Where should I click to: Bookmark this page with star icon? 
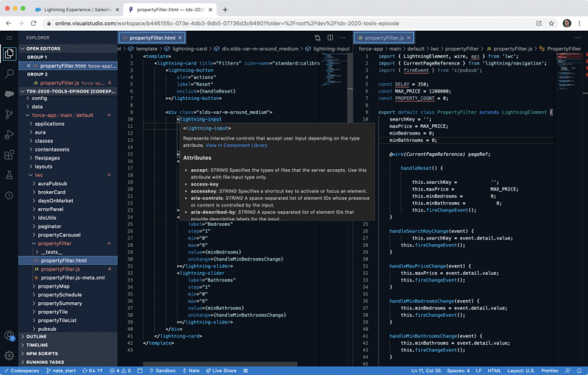pos(551,24)
